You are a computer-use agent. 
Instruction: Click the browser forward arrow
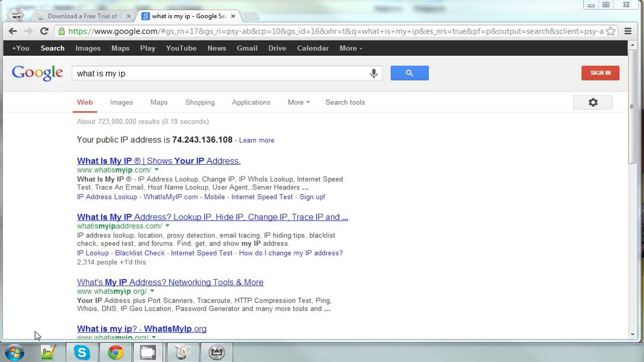point(28,31)
